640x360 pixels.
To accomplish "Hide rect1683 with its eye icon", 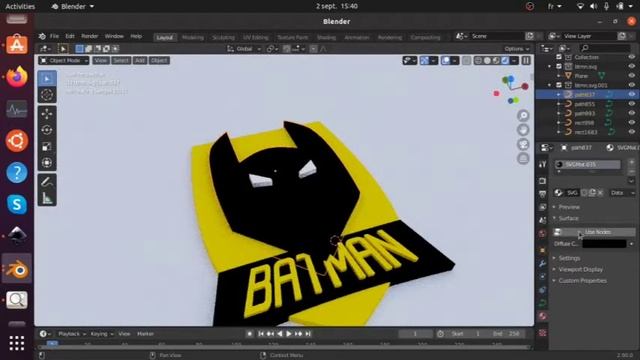I will point(632,132).
